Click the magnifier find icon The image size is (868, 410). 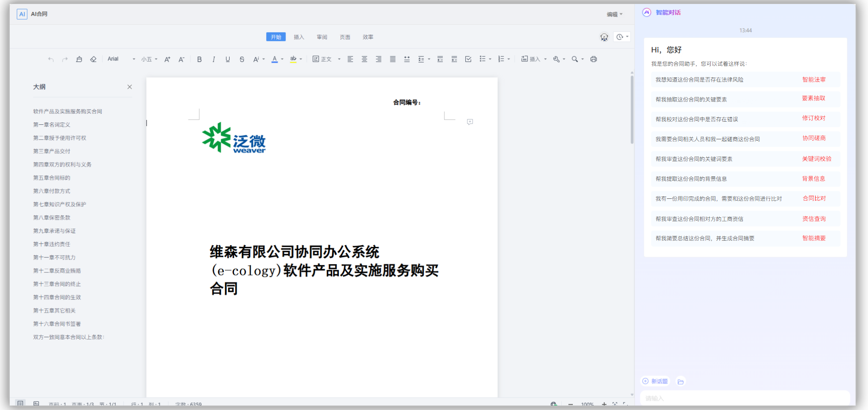tap(575, 59)
